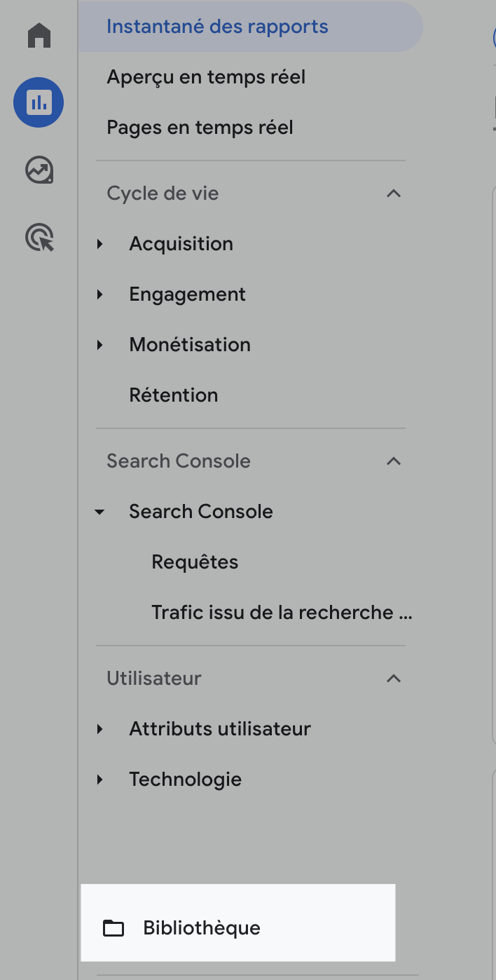Collapse the Search Console subtree arrow
The width and height of the screenshot is (496, 980).
pos(100,512)
